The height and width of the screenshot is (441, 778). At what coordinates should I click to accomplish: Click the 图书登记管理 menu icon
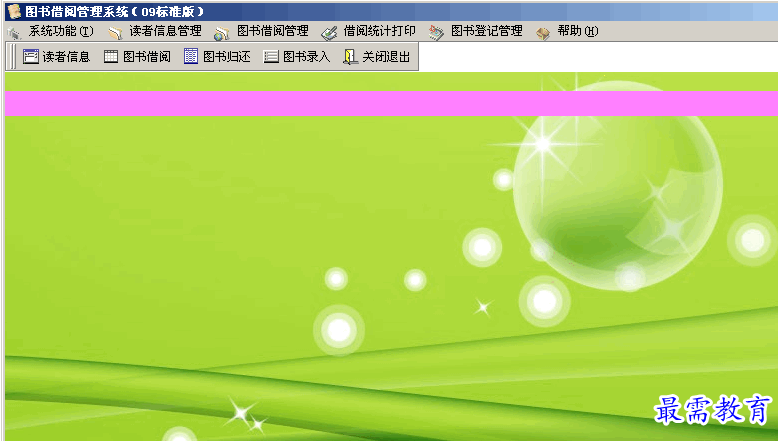(x=436, y=33)
